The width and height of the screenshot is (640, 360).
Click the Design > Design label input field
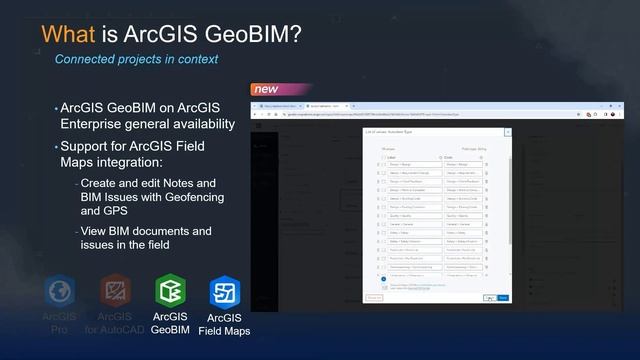pyautogui.click(x=415, y=164)
